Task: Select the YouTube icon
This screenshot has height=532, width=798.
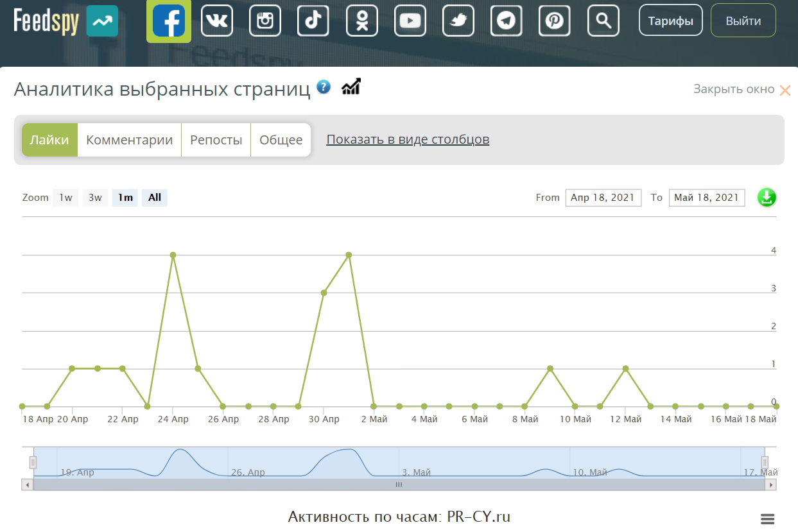Action: click(410, 20)
